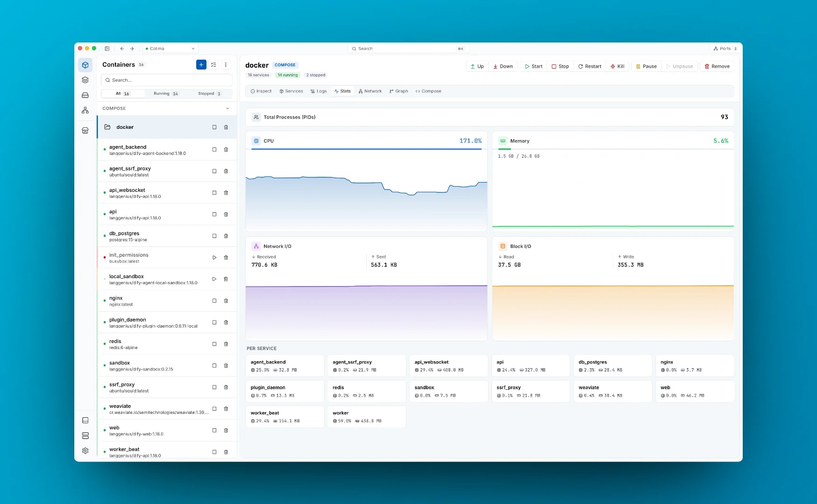Switch to the Logs tab
This screenshot has width=817, height=504.
(x=319, y=91)
